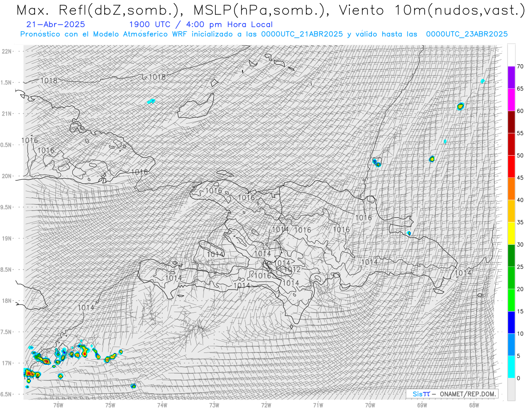Click the magenta 60-65 dBZ colorbar segment
This screenshot has width=532, height=411.
tap(511, 100)
